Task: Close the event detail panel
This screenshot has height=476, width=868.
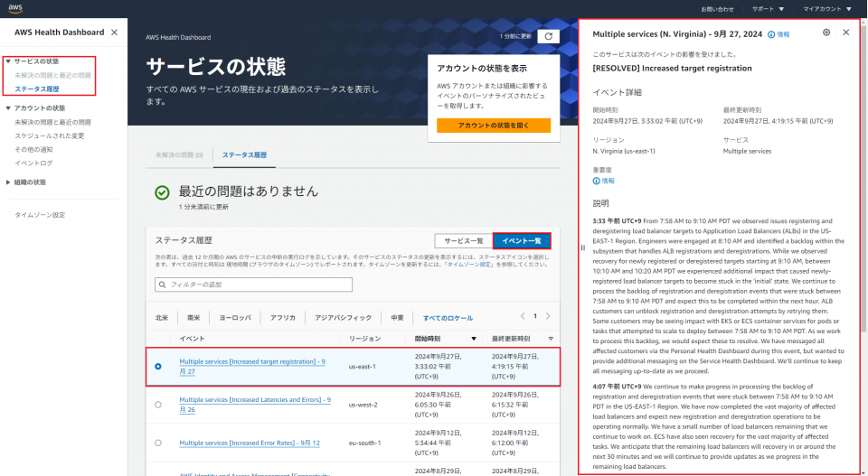Action: (x=846, y=33)
